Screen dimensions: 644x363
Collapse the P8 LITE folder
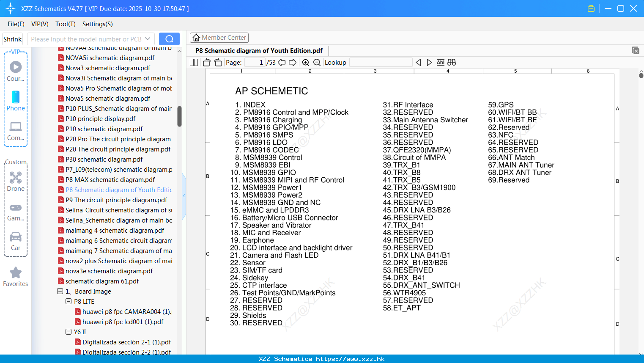pos(69,302)
